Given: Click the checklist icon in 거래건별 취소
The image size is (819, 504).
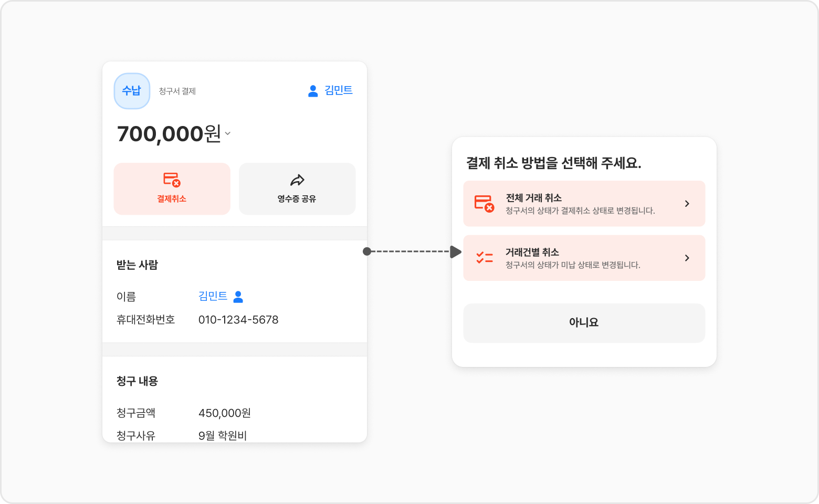Looking at the screenshot, I should coord(484,257).
